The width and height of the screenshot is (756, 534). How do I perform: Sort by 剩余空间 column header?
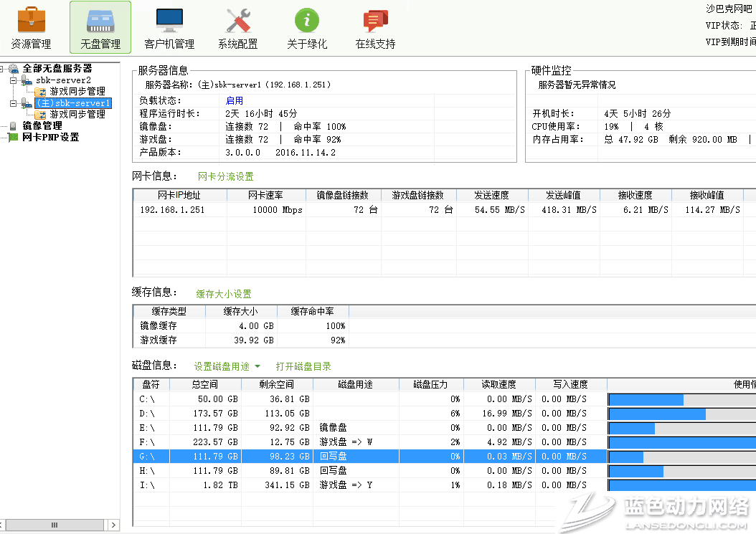coord(277,385)
